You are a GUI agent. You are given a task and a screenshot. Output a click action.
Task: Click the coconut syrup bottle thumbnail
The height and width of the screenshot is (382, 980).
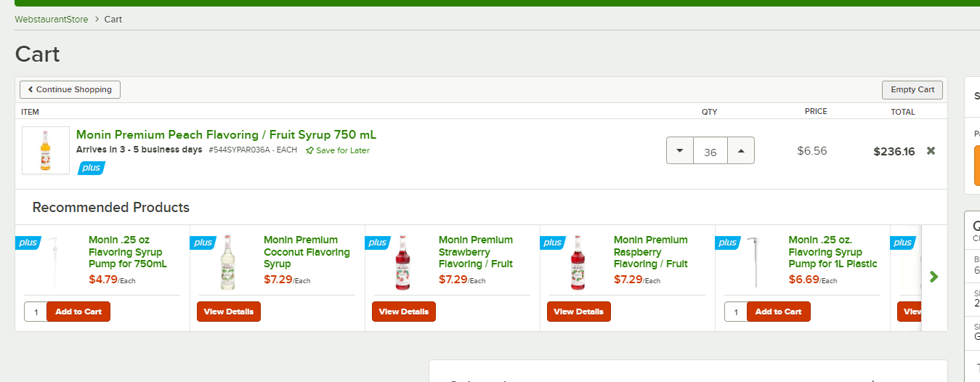[228, 262]
